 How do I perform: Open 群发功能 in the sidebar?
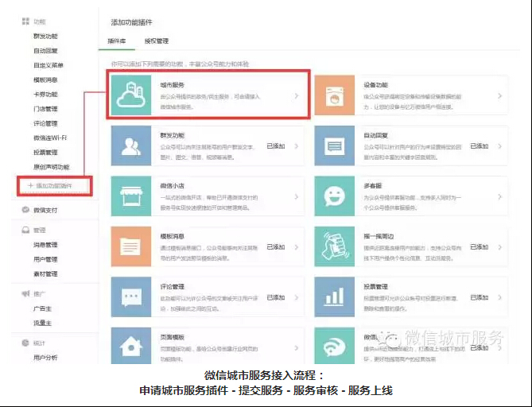45,37
